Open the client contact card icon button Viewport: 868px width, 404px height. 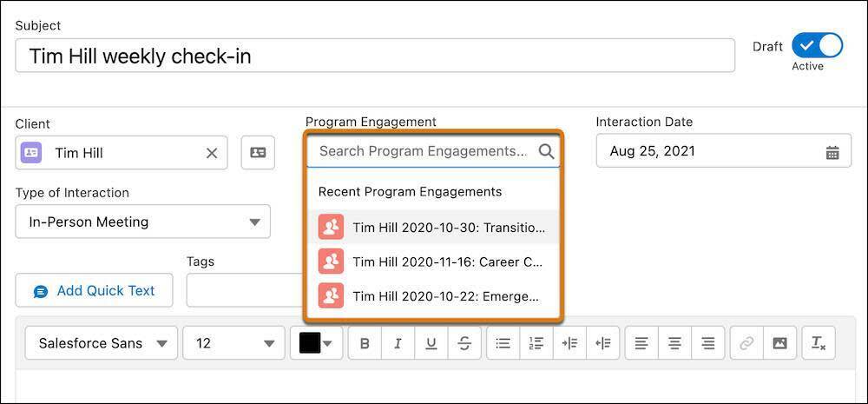258,153
